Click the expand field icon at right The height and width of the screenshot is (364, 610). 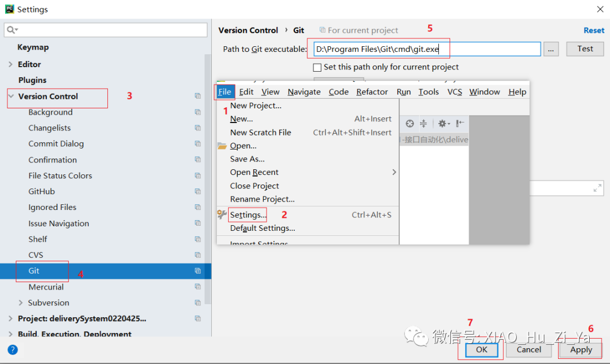click(x=598, y=188)
